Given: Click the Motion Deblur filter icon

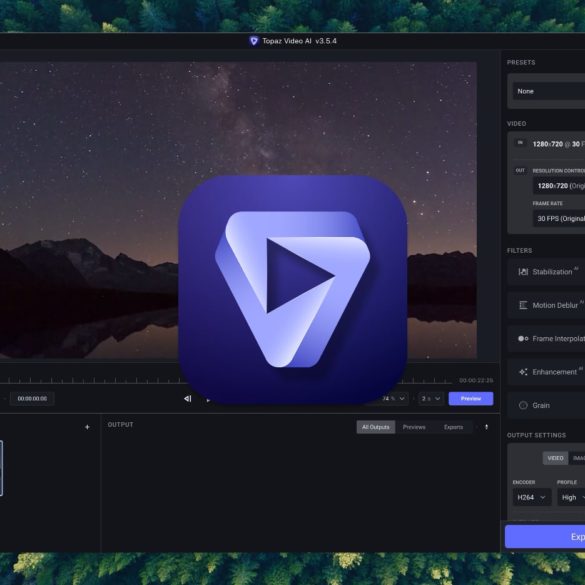Looking at the screenshot, I should 523,305.
